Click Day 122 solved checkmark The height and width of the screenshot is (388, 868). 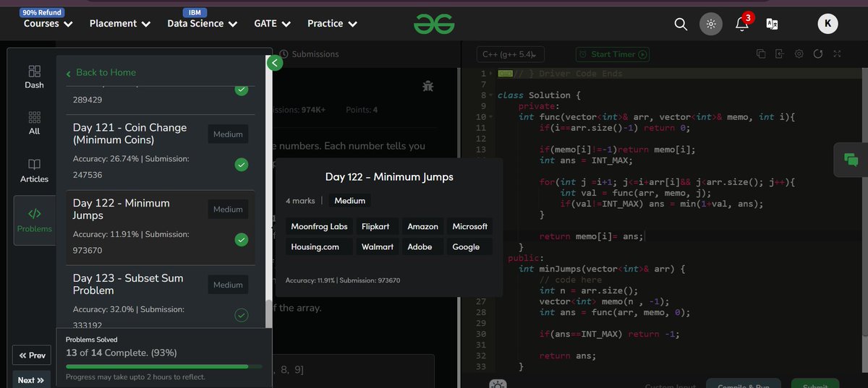coord(242,240)
